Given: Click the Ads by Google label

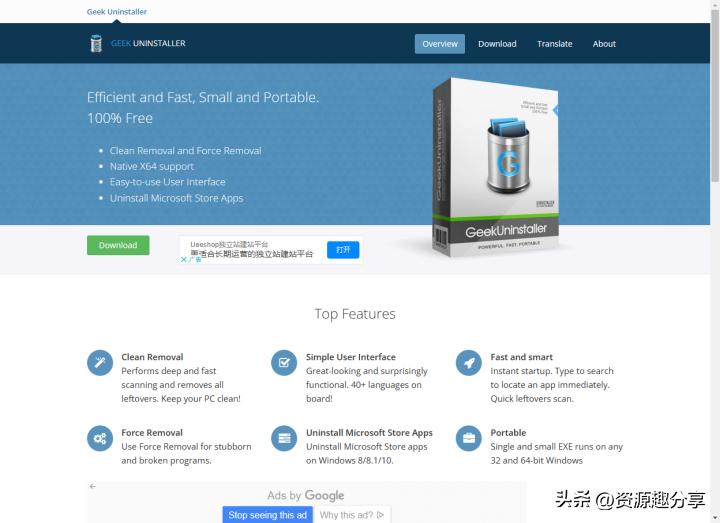Looking at the screenshot, I should (305, 496).
